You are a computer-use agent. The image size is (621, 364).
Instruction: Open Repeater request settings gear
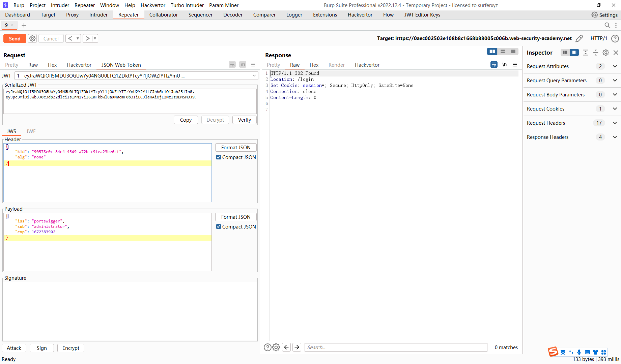pos(32,38)
